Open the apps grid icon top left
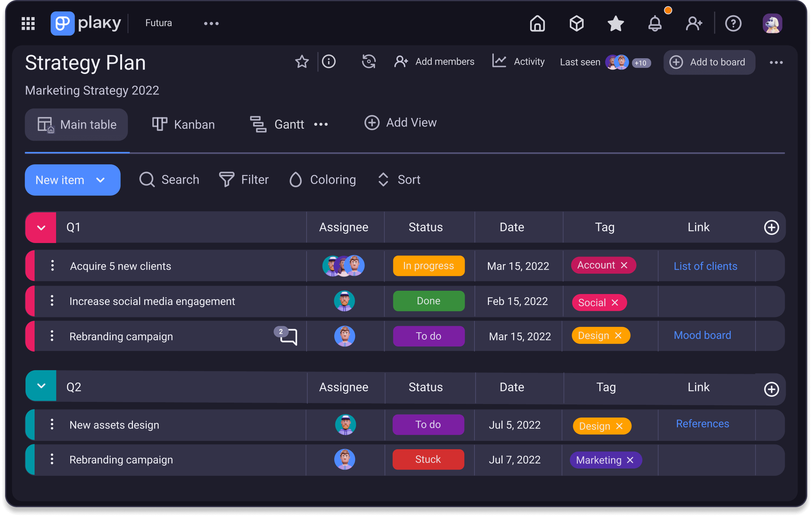 (27, 23)
